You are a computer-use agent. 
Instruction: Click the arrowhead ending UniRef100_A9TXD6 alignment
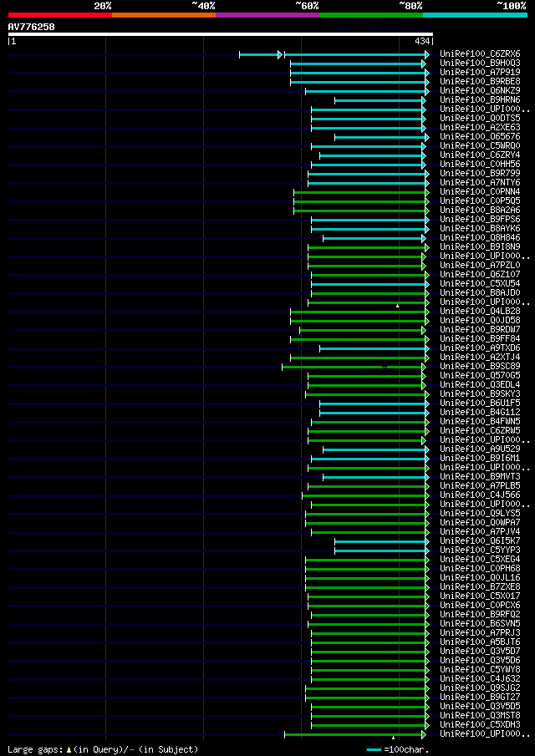[427, 348]
